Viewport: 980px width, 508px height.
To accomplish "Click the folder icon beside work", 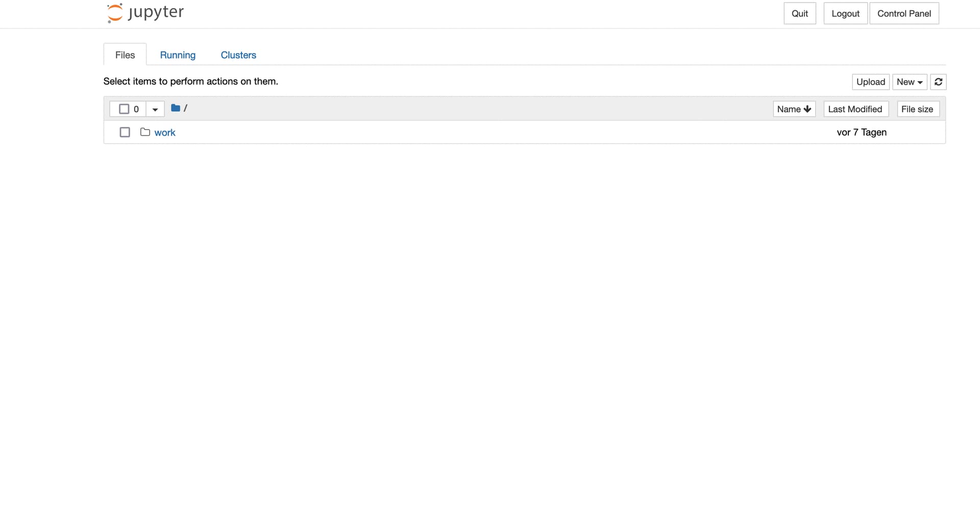I will point(145,132).
